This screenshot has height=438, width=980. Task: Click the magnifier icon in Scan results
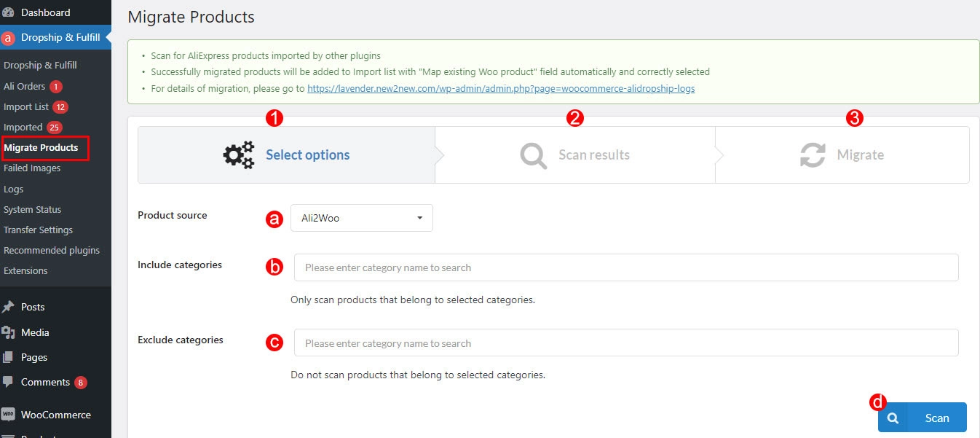click(534, 155)
